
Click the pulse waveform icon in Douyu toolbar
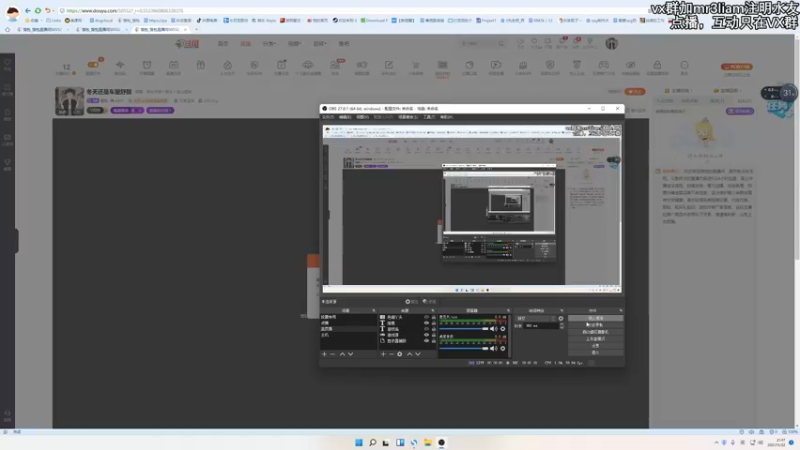[x=120, y=65]
